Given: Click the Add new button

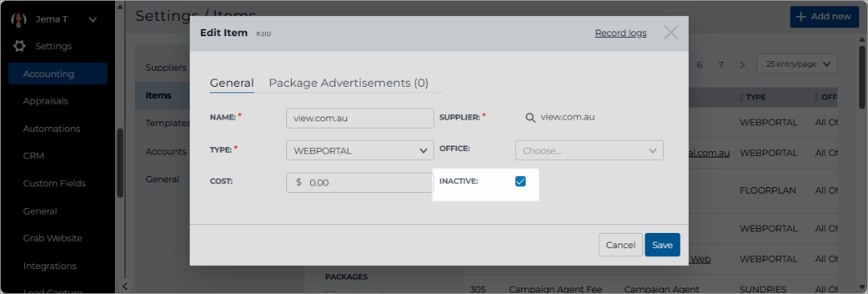Looking at the screenshot, I should 825,17.
